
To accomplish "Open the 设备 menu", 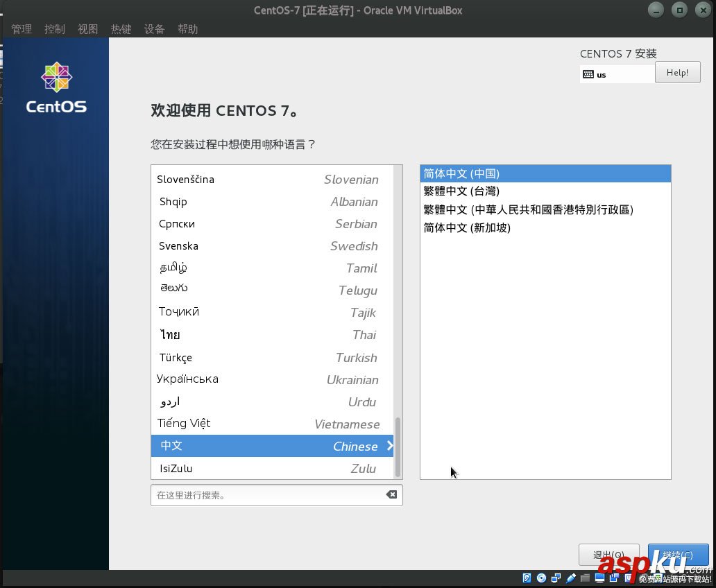I will coord(154,29).
